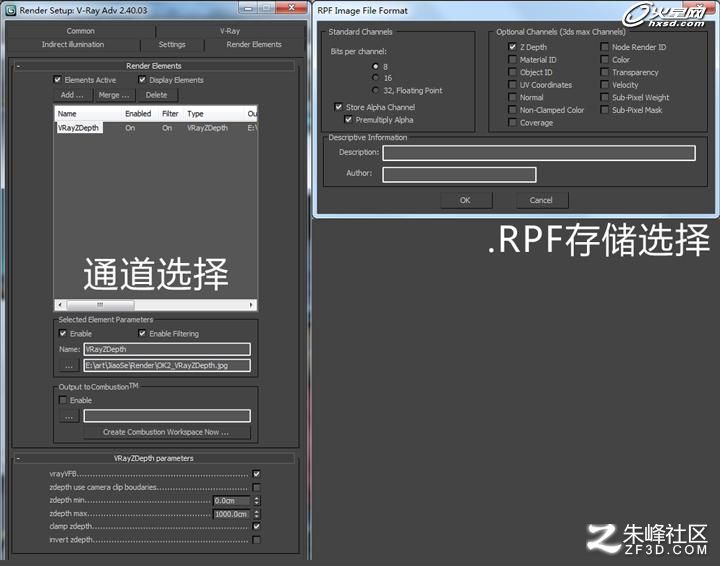Click the Combustion browse ... button
This screenshot has width=720, height=566.
pyautogui.click(x=69, y=417)
